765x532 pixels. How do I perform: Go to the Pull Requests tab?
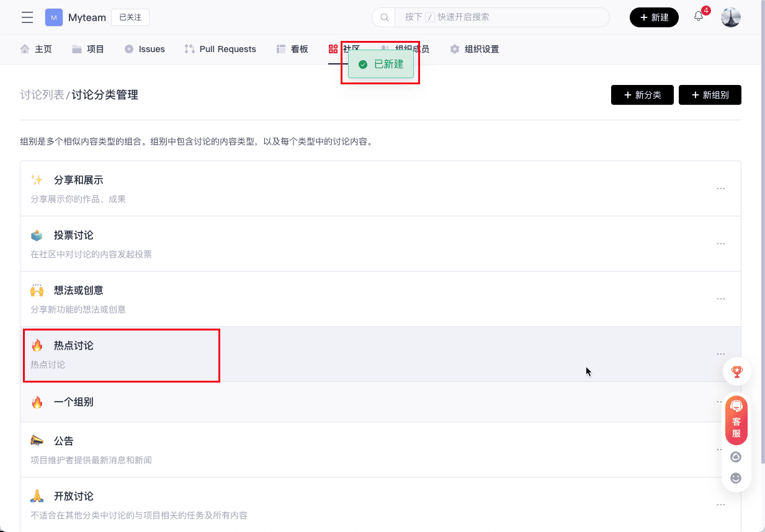coord(220,49)
